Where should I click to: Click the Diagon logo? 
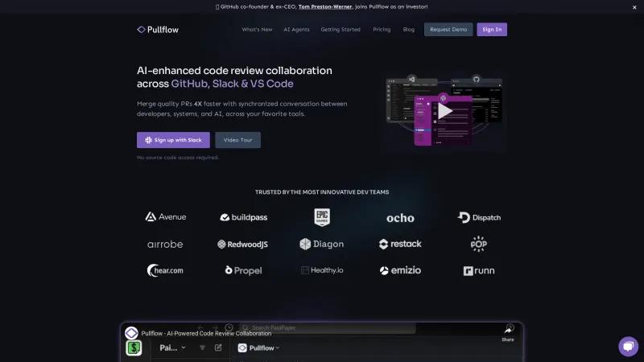tap(322, 244)
